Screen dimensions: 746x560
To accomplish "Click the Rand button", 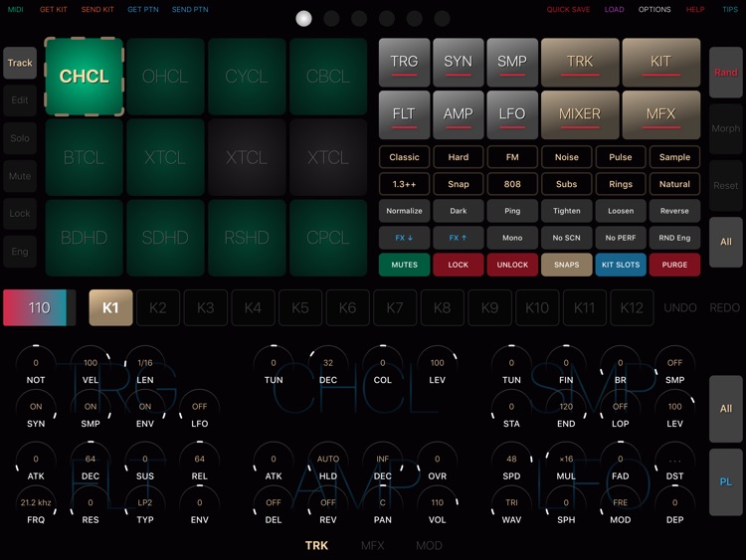I will [725, 73].
